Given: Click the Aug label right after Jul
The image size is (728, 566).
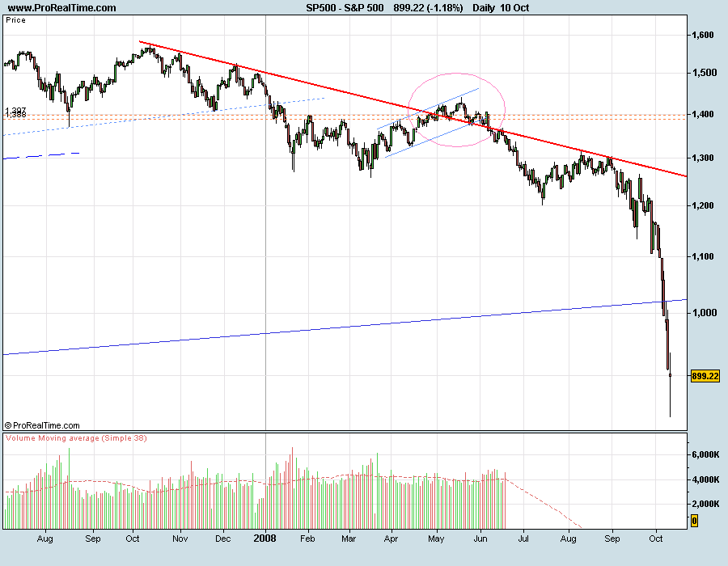Looking at the screenshot, I should [x=569, y=539].
